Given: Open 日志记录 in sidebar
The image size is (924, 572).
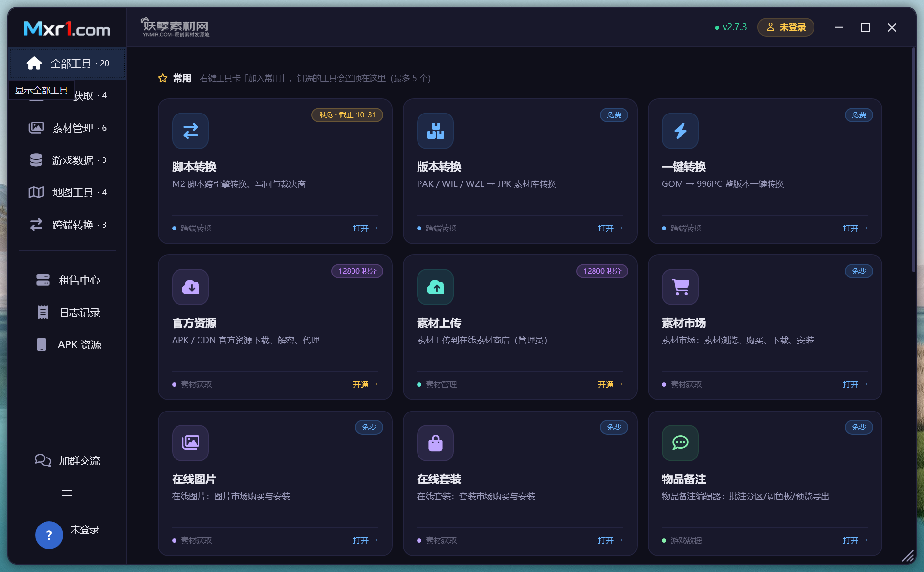Looking at the screenshot, I should (x=67, y=312).
